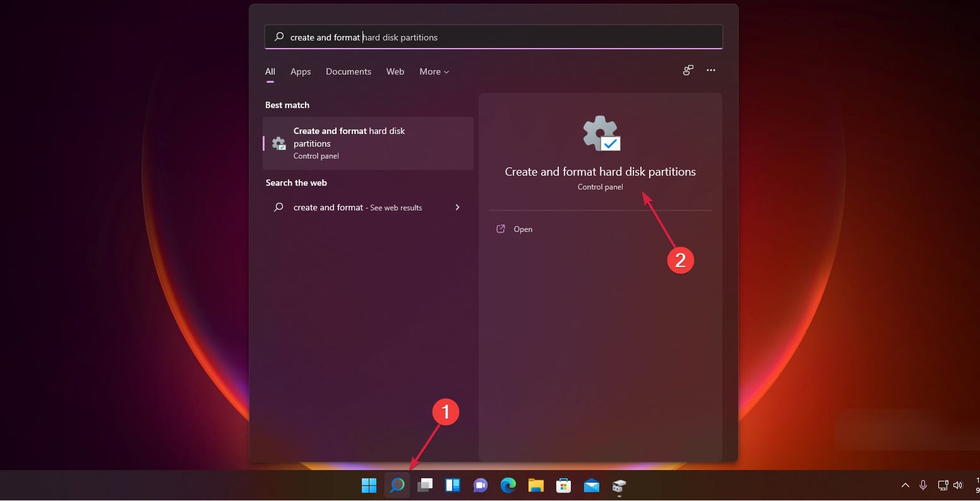
Task: Open the three-dot search options menu
Action: 711,70
